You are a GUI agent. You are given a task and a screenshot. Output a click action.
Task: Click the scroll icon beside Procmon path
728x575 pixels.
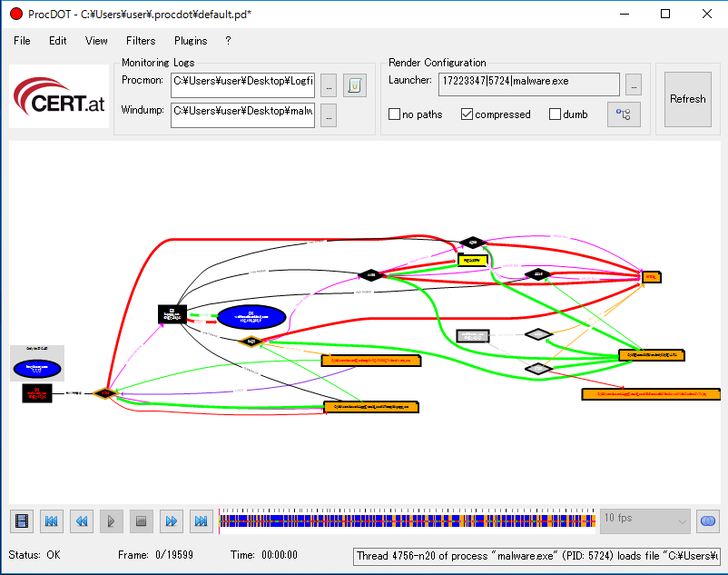pyautogui.click(x=355, y=86)
